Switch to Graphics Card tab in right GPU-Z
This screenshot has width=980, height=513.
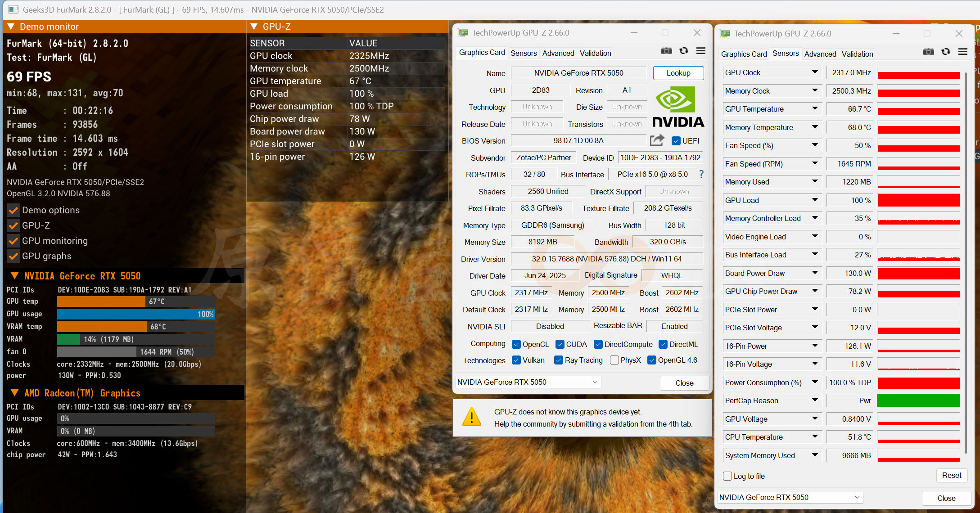744,54
